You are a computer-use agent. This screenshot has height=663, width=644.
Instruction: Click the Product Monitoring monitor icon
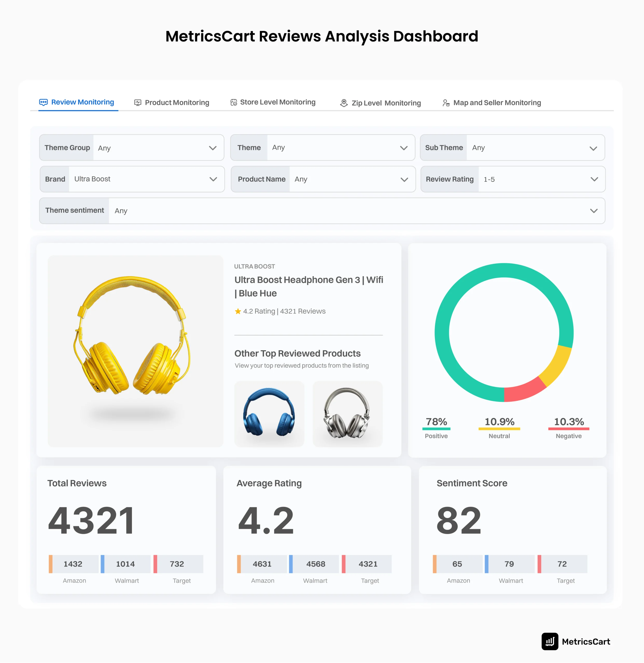137,103
